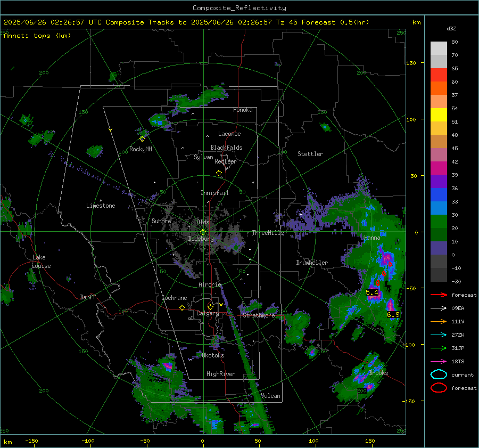This screenshot has width=479, height=448.
Task: Click the yellow diamond marker near RedDeer
Action: (x=219, y=173)
